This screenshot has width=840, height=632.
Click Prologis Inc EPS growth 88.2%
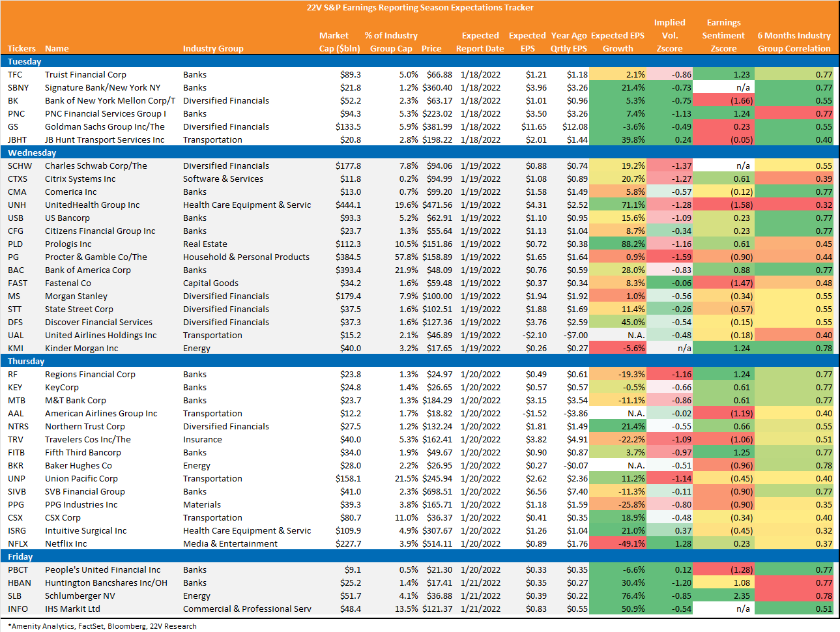617,244
